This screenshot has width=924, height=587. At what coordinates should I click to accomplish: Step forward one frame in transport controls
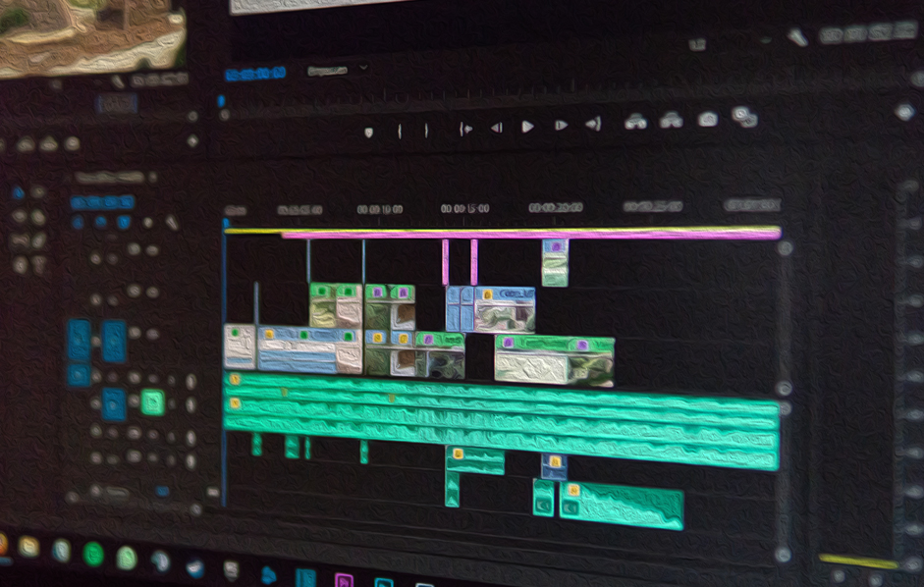click(561, 126)
